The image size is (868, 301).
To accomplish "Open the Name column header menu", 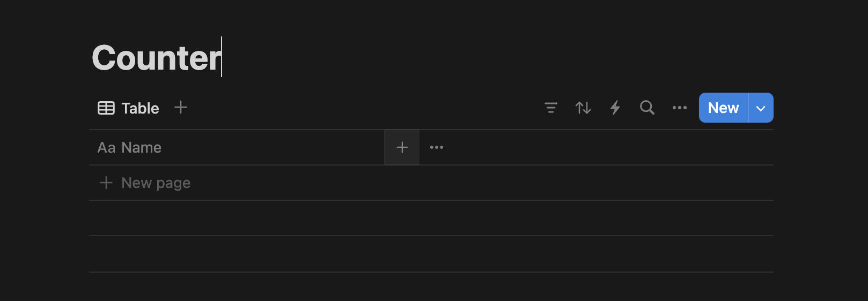I will coord(141,147).
